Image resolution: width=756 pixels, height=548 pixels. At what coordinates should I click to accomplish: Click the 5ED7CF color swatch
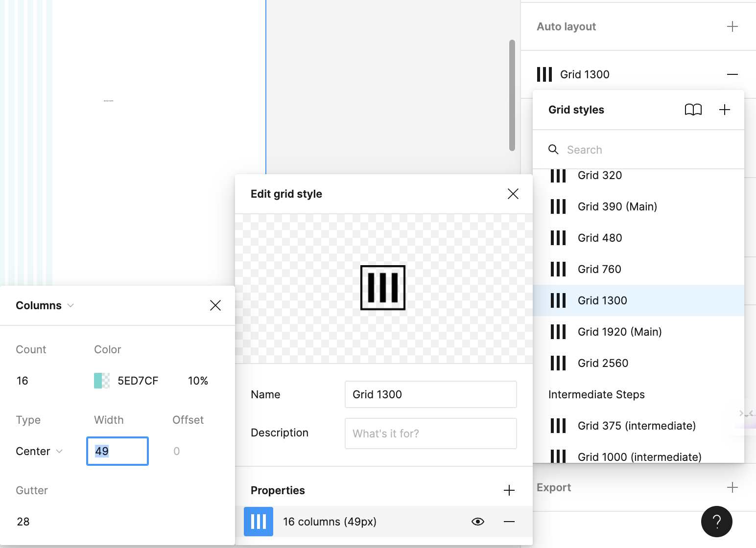[101, 380]
